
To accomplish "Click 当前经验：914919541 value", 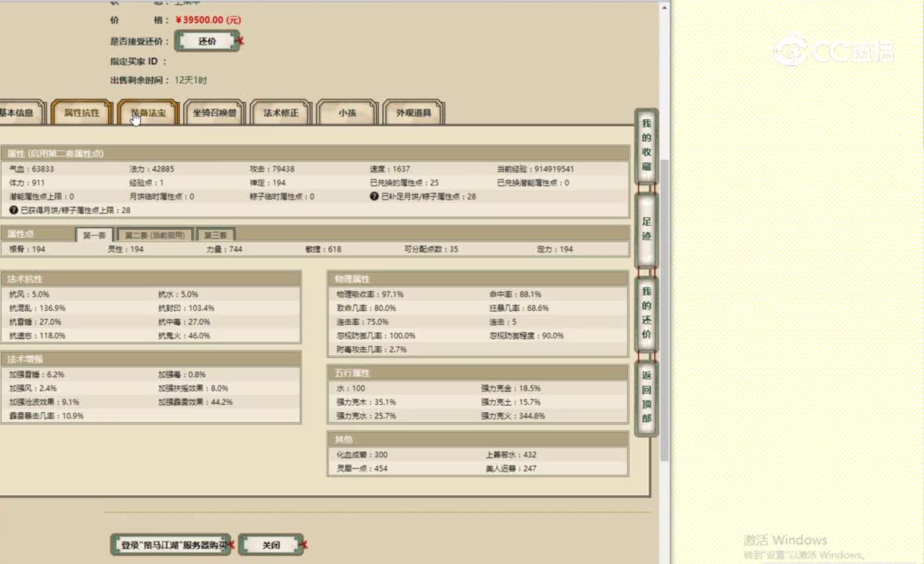I will tap(535, 168).
